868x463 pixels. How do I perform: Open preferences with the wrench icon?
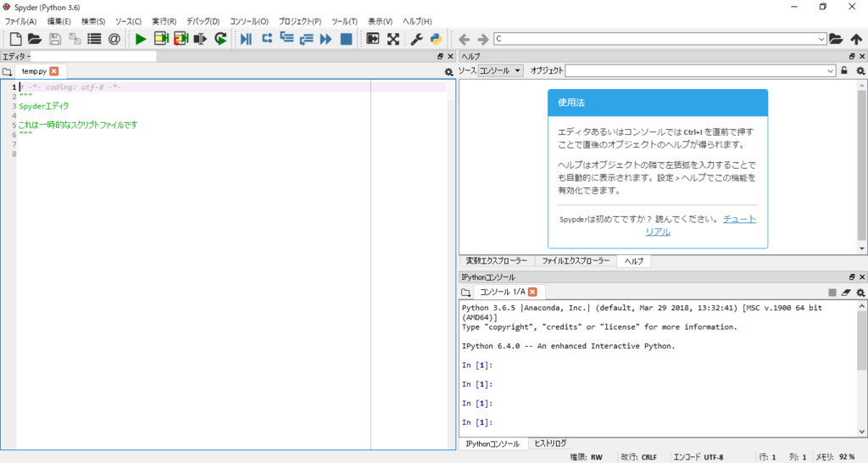click(x=416, y=39)
